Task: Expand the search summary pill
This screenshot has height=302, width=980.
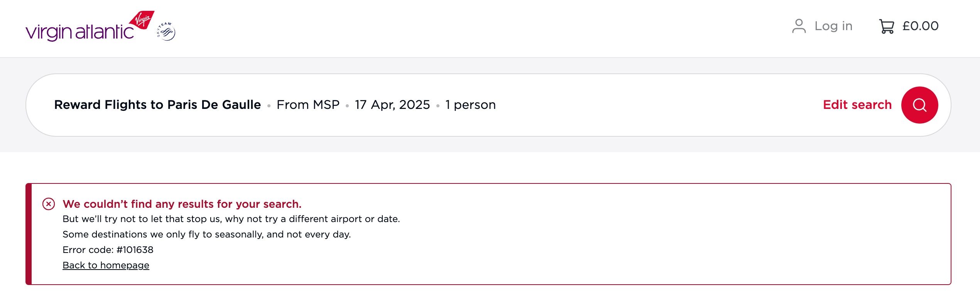Action: click(x=490, y=104)
